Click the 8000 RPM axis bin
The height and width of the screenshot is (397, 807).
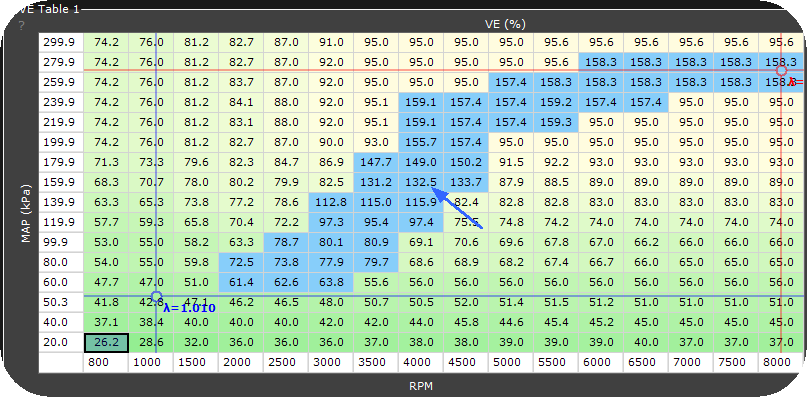781,363
